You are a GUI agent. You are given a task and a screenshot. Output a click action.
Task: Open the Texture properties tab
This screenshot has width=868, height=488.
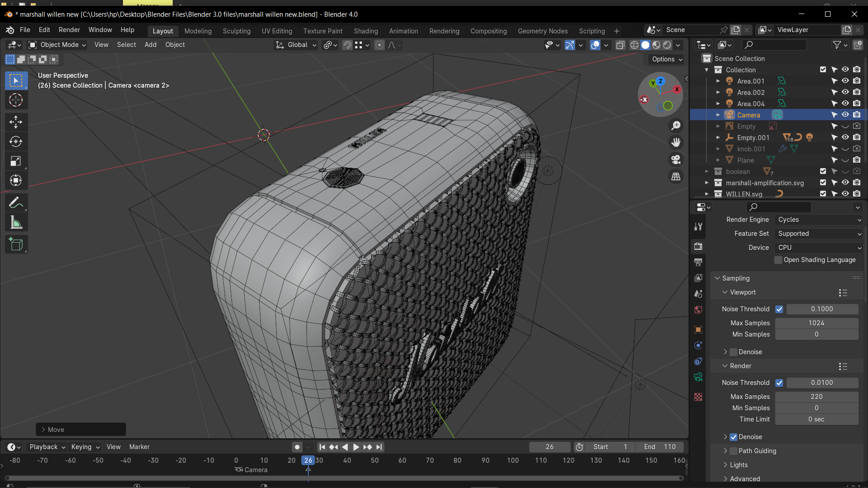pos(698,397)
